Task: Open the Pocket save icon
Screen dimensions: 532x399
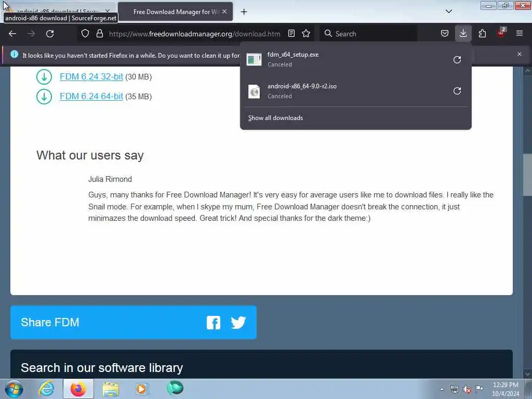Action: pos(445,34)
